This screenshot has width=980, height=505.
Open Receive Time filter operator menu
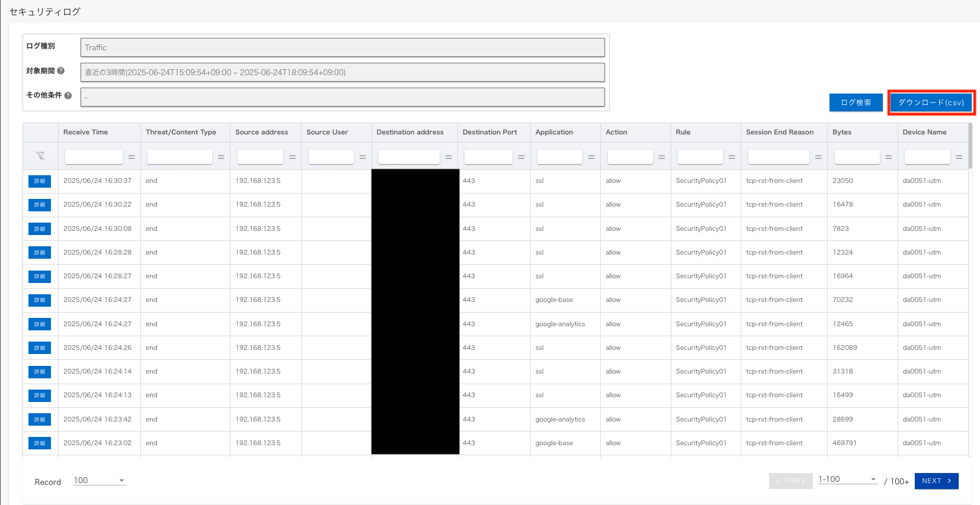click(x=132, y=157)
